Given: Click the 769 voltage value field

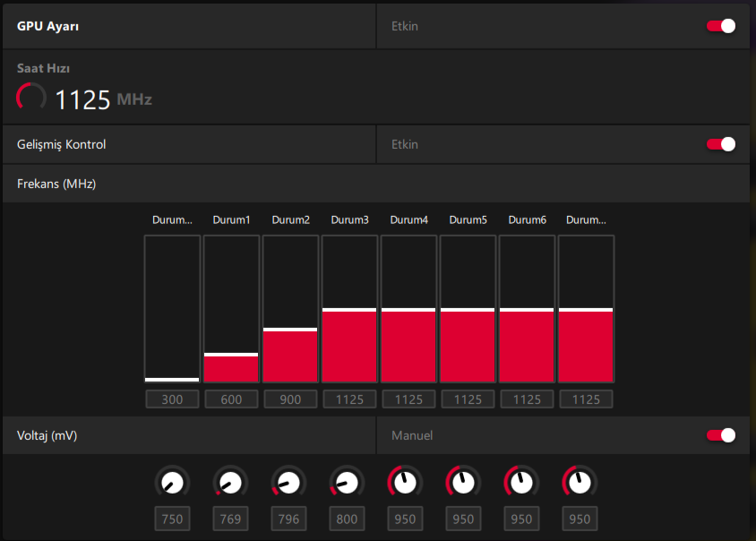Looking at the screenshot, I should pos(230,519).
